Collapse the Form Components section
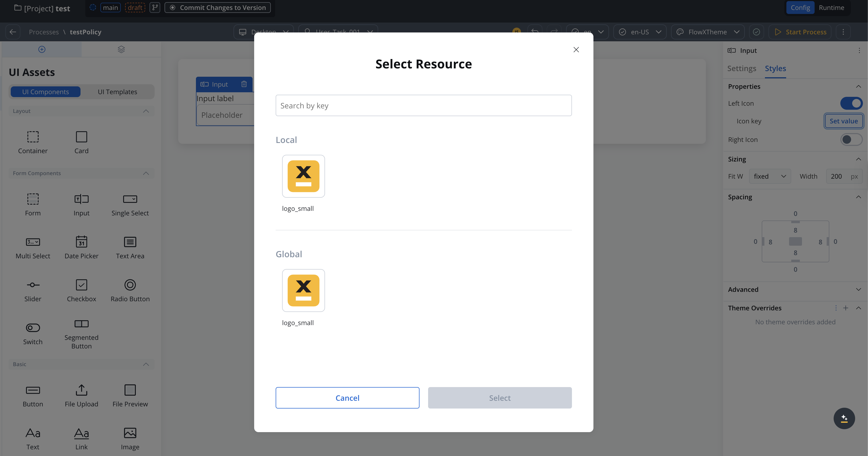 (146, 173)
